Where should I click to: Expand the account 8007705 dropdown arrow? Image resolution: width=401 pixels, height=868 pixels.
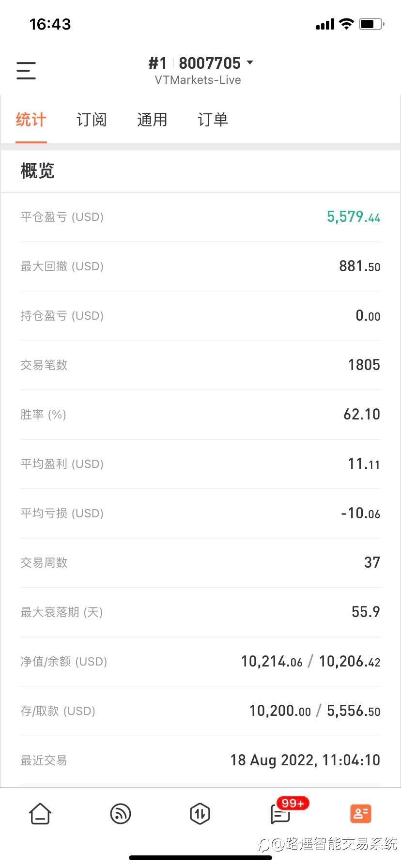(250, 62)
